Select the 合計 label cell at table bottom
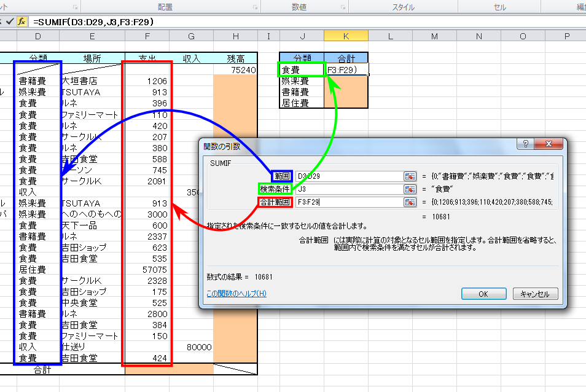The height and width of the screenshot is (392, 586). 42,370
